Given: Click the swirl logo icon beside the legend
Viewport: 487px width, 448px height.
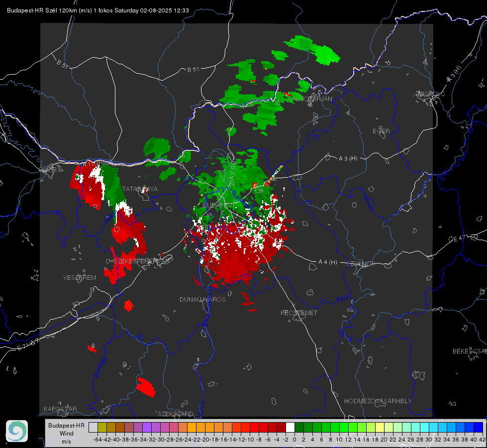Looking at the screenshot, I should 17,431.
